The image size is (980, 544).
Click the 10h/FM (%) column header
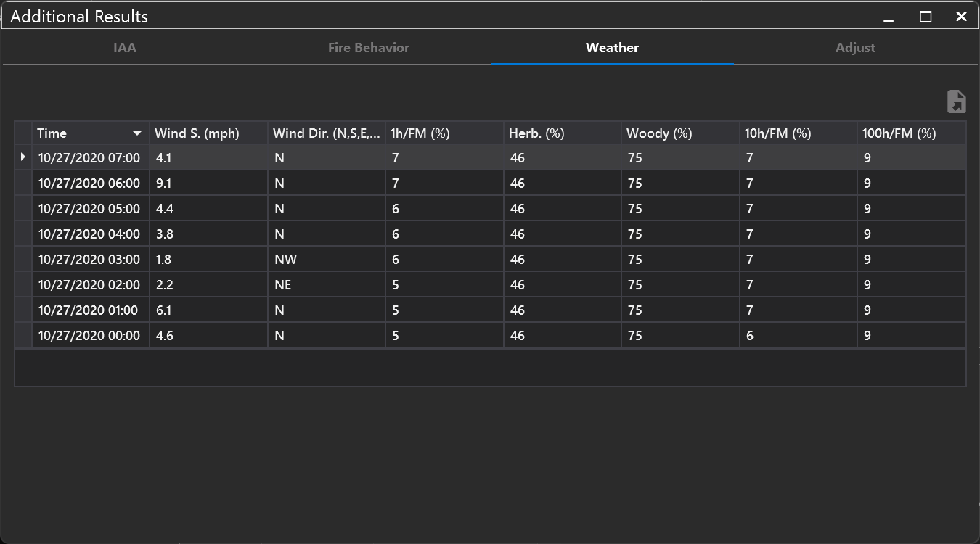tap(777, 133)
